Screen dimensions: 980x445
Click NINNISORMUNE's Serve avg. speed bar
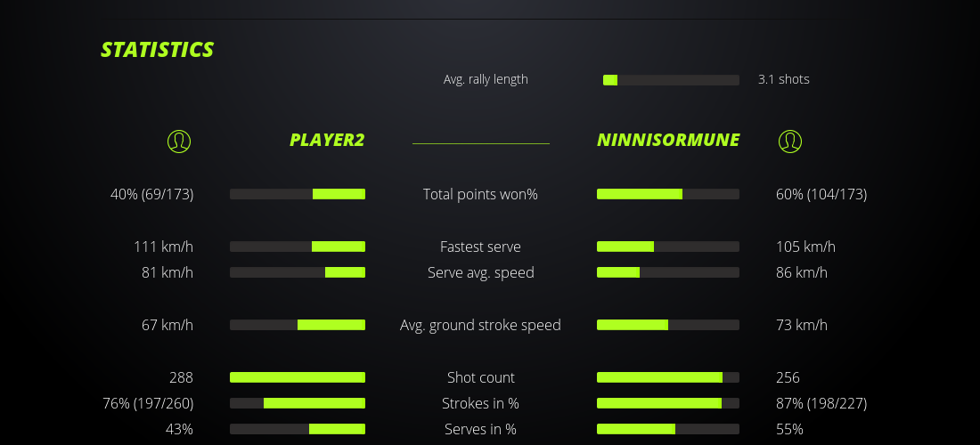pos(668,272)
